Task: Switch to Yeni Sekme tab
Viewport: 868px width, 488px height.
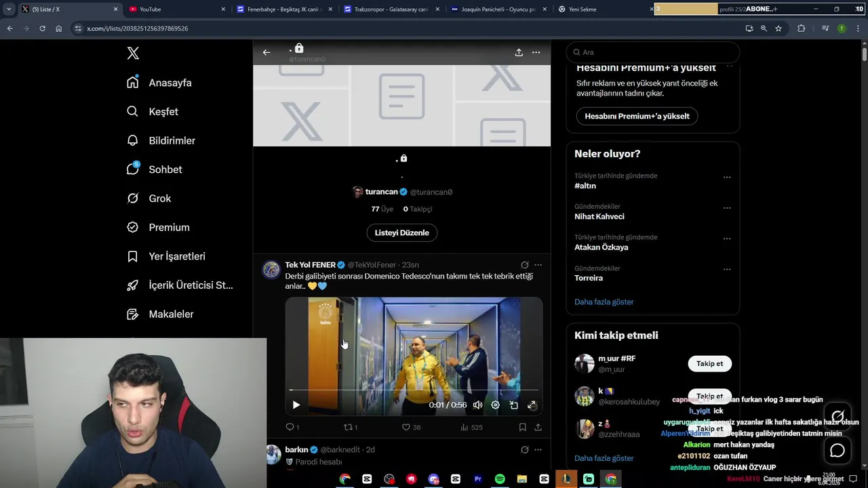Action: pos(605,9)
